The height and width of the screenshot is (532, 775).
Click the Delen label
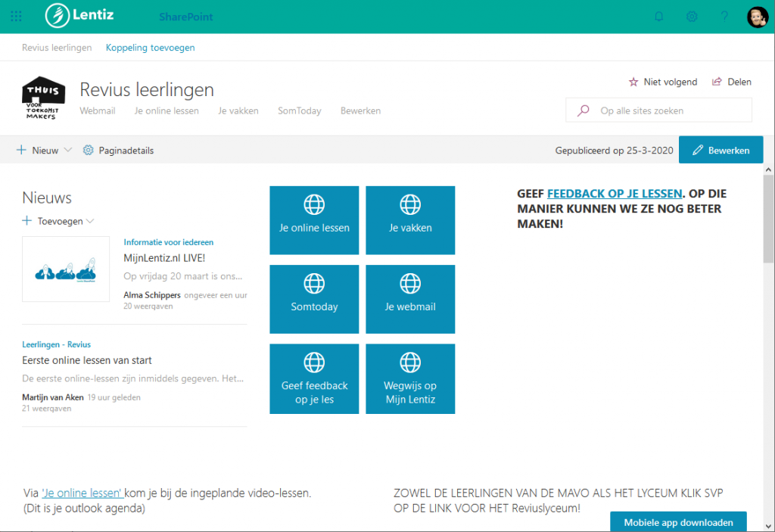click(739, 82)
